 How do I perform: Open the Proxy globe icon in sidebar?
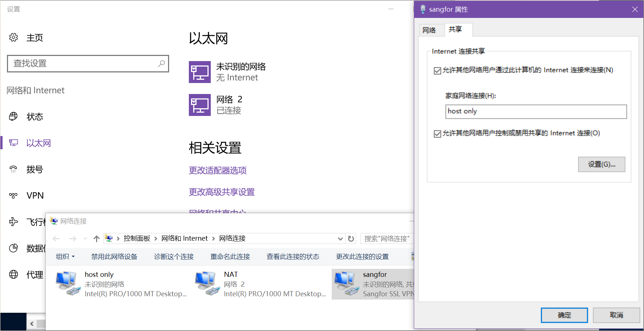tap(14, 274)
